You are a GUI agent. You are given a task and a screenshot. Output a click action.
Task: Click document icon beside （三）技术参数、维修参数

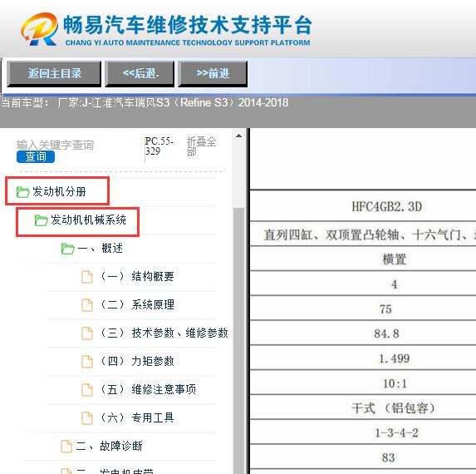point(87,333)
